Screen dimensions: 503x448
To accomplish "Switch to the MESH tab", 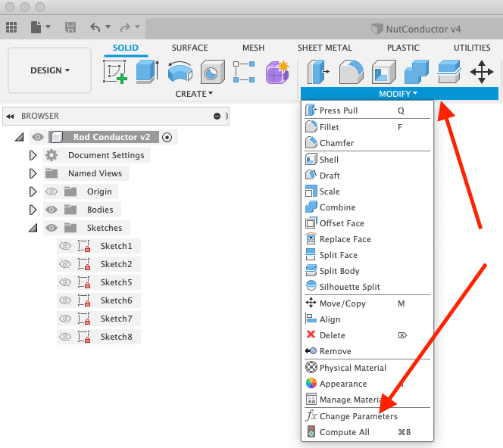I will 253,48.
